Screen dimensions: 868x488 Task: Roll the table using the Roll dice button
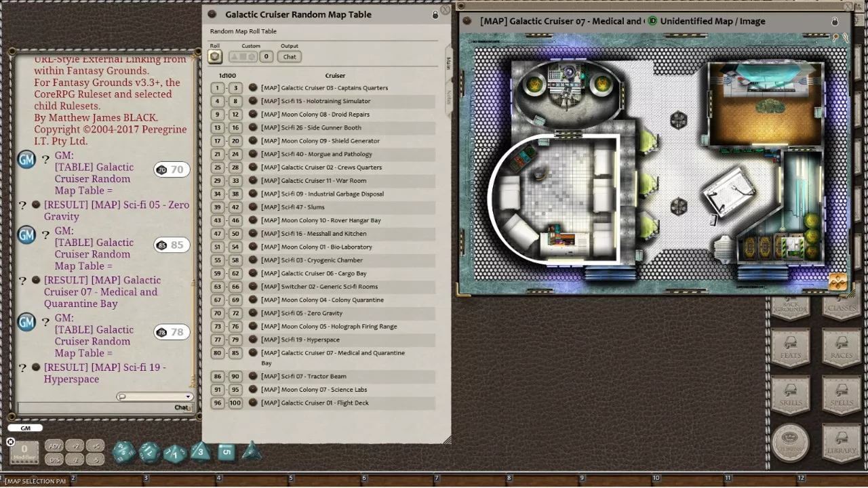tap(214, 56)
